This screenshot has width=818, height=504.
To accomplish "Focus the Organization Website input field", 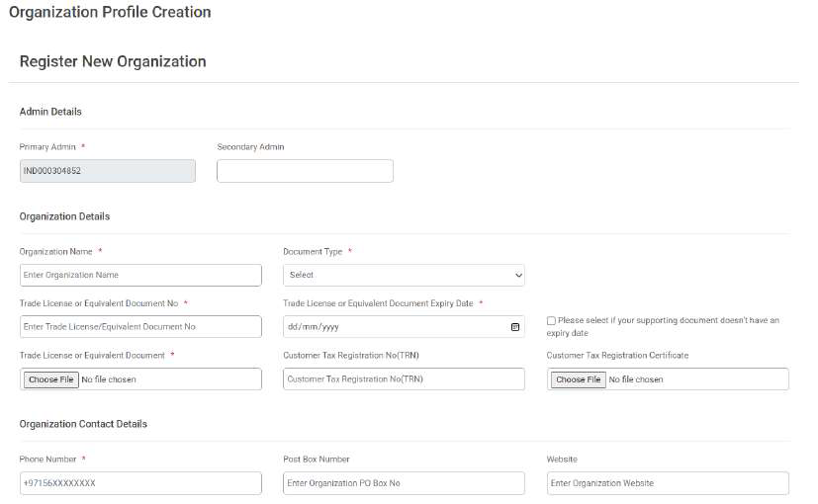I will point(668,483).
